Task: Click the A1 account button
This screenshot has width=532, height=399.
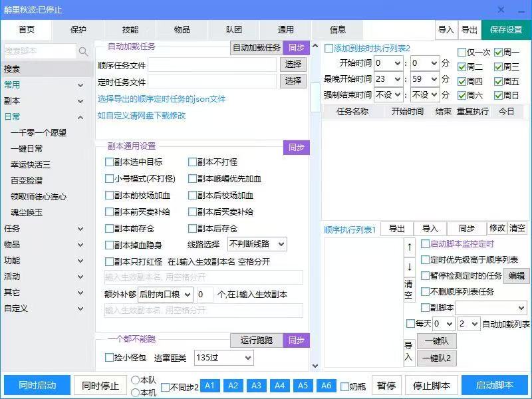Action: click(x=209, y=386)
